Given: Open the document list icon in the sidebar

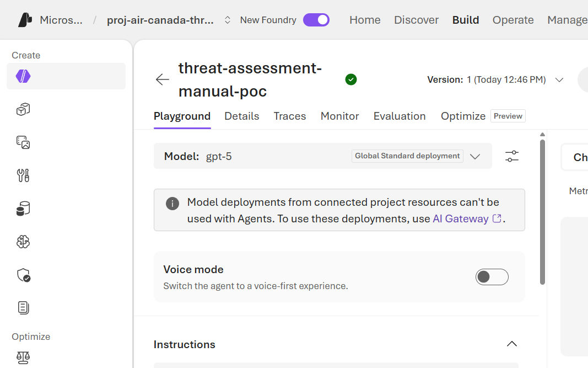Looking at the screenshot, I should tap(23, 308).
